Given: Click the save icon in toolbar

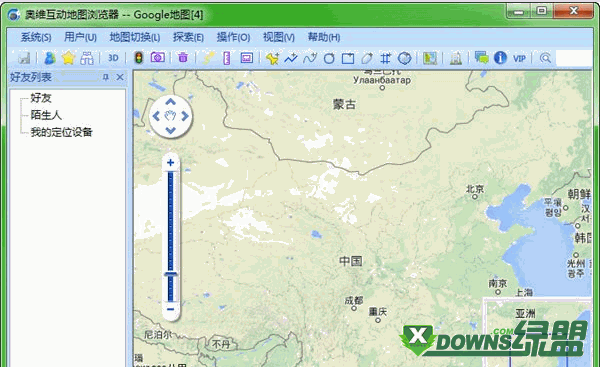Looking at the screenshot, I should [24, 58].
